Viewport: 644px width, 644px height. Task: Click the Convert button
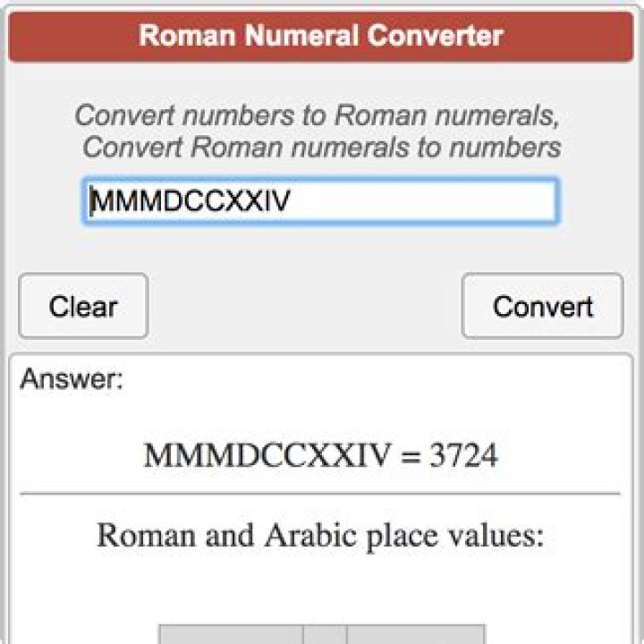tap(542, 306)
